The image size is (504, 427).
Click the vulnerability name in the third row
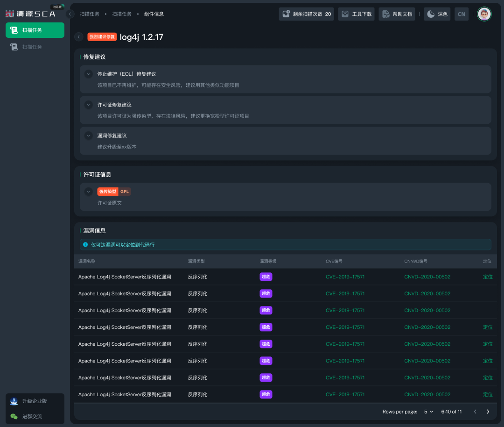[125, 311]
